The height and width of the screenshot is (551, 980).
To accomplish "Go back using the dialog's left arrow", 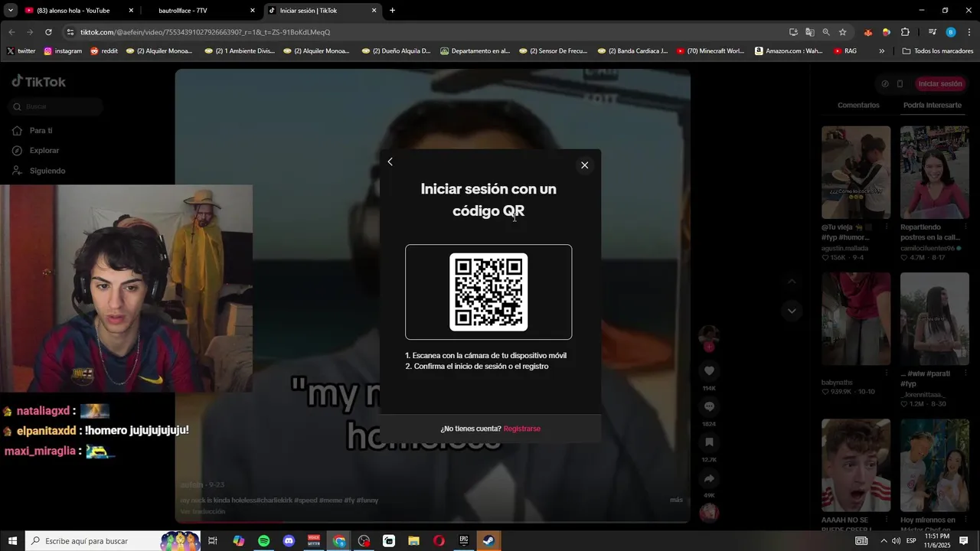I will point(390,161).
